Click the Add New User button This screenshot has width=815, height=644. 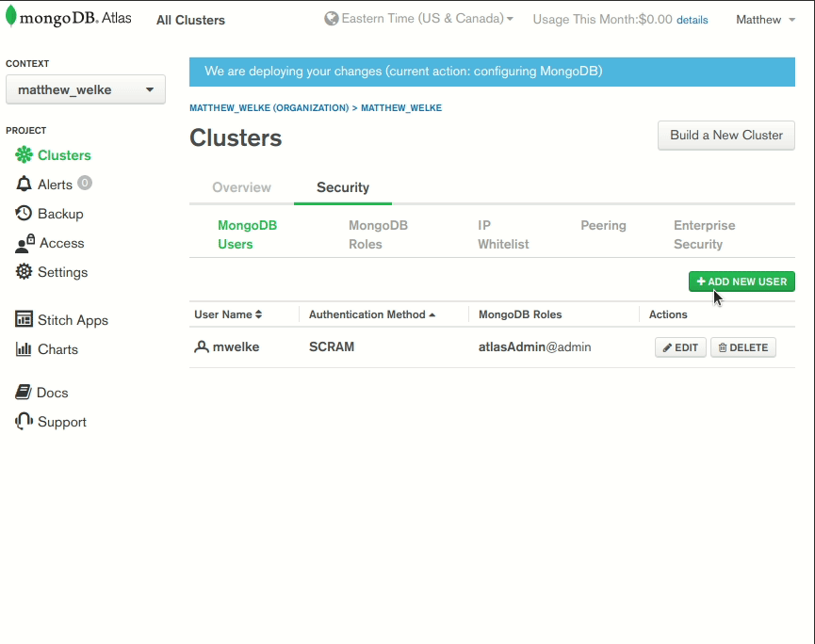click(742, 282)
